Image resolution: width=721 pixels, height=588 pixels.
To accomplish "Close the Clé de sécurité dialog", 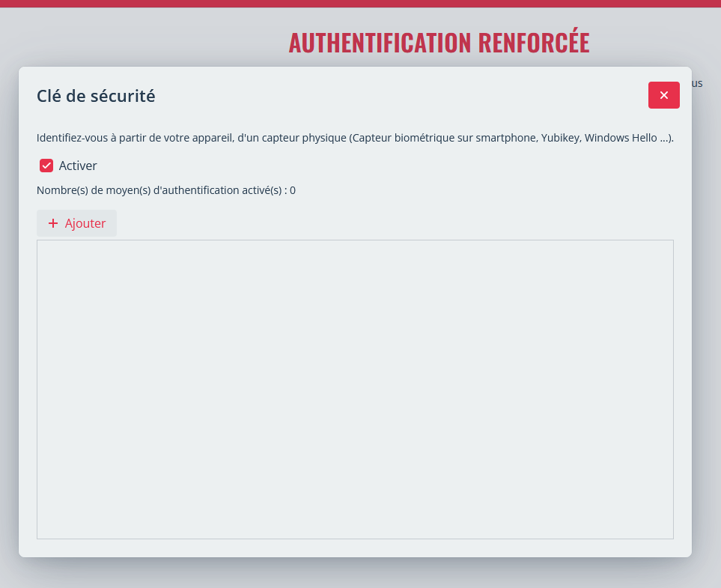I will [x=663, y=95].
